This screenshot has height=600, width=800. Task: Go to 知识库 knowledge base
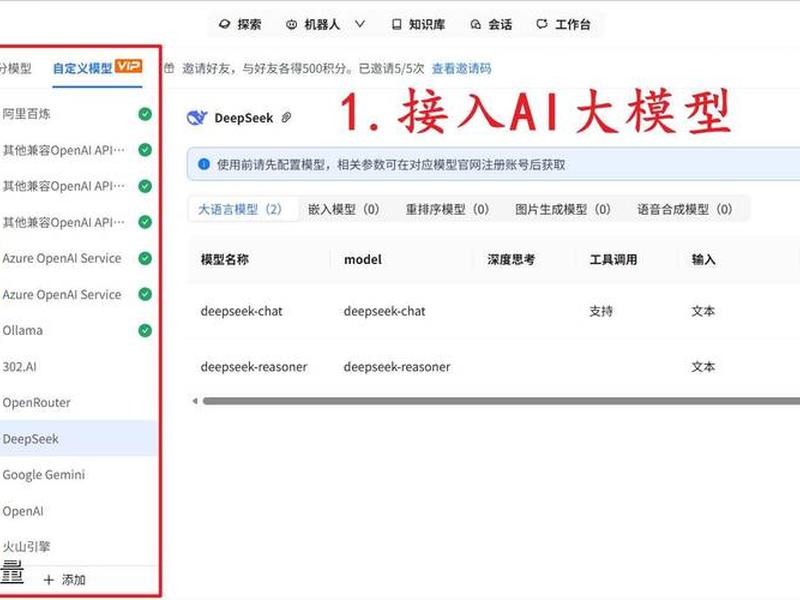418,24
